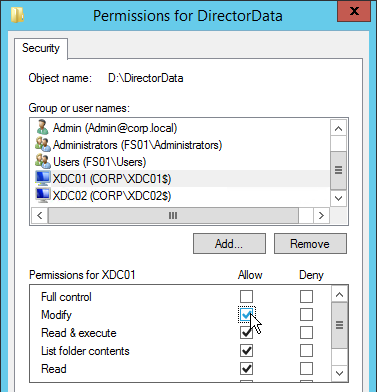
Task: Click down arrow of user list scrollbar
Action: (338, 198)
